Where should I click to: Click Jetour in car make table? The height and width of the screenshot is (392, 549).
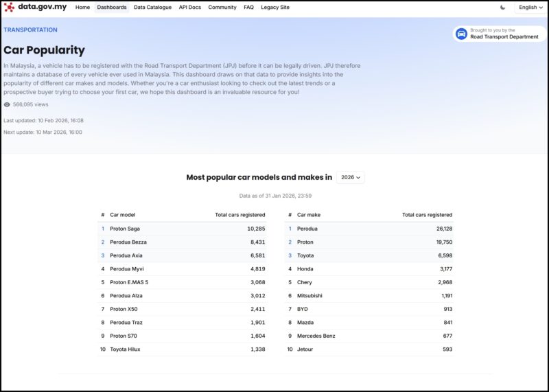click(x=305, y=349)
